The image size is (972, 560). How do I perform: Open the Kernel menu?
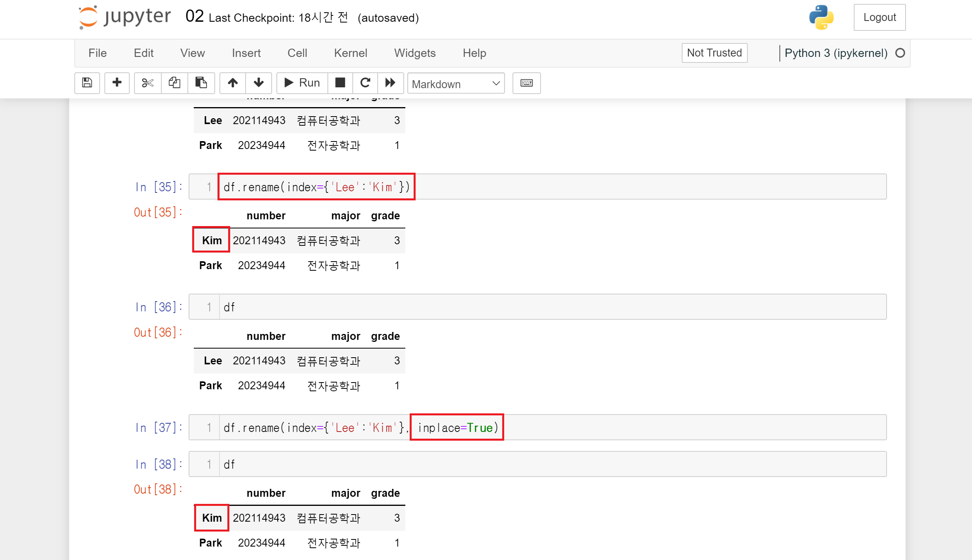coord(350,53)
